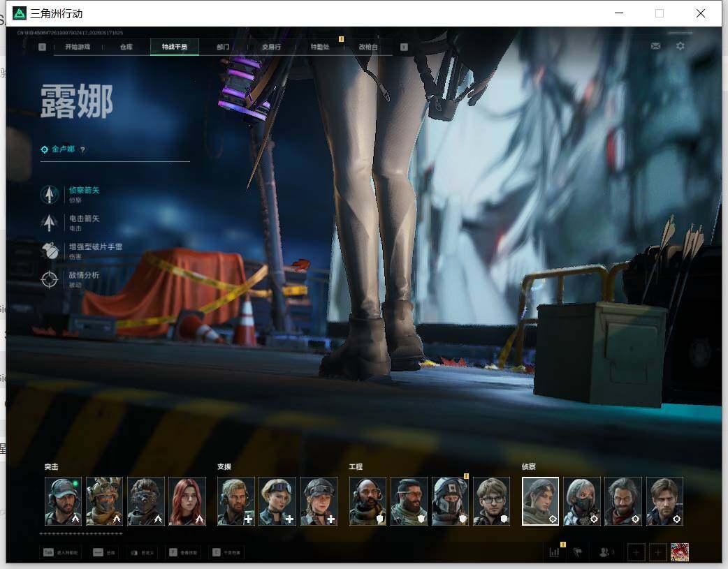Click the 金卢娜 skin label

(x=63, y=149)
